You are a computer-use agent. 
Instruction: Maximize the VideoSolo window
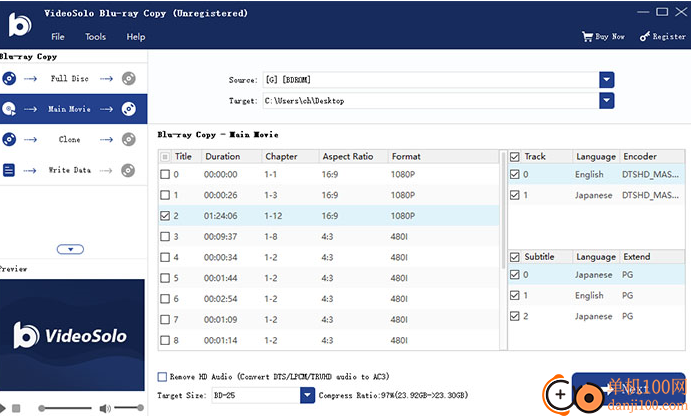pyautogui.click(x=662, y=12)
